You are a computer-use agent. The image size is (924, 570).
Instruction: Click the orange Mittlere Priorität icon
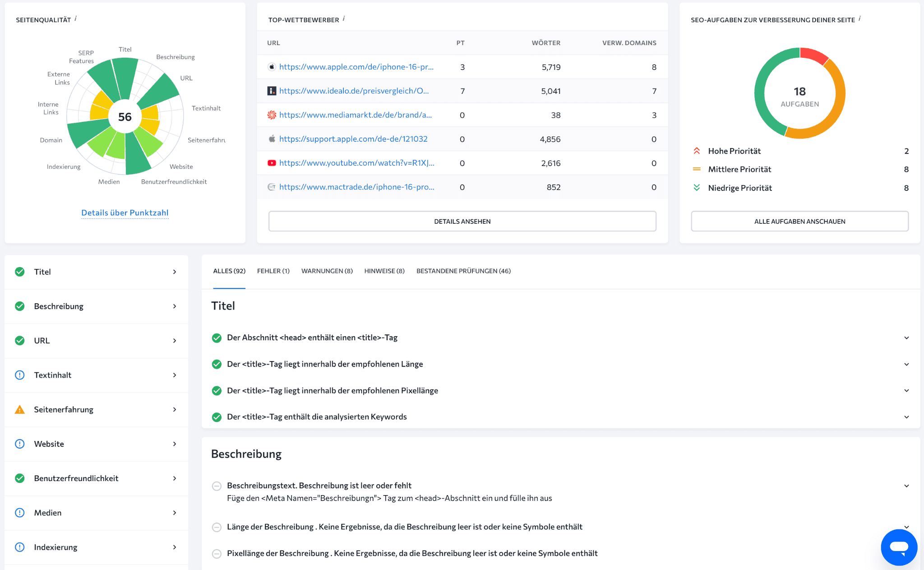(697, 169)
